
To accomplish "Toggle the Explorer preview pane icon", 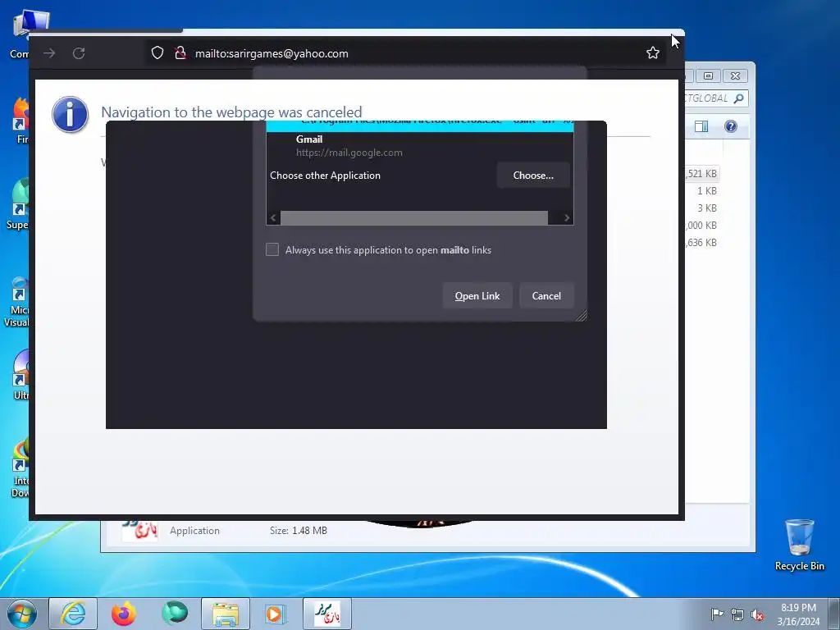I will click(701, 126).
